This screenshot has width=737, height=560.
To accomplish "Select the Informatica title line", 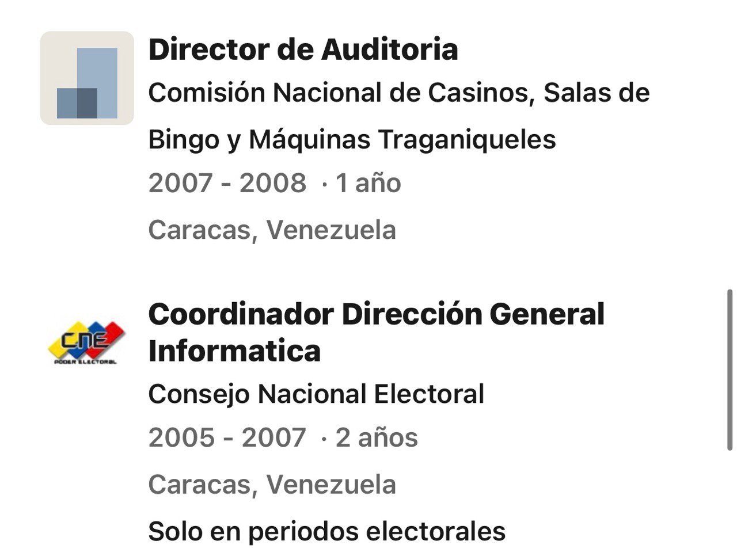I will coord(234,351).
